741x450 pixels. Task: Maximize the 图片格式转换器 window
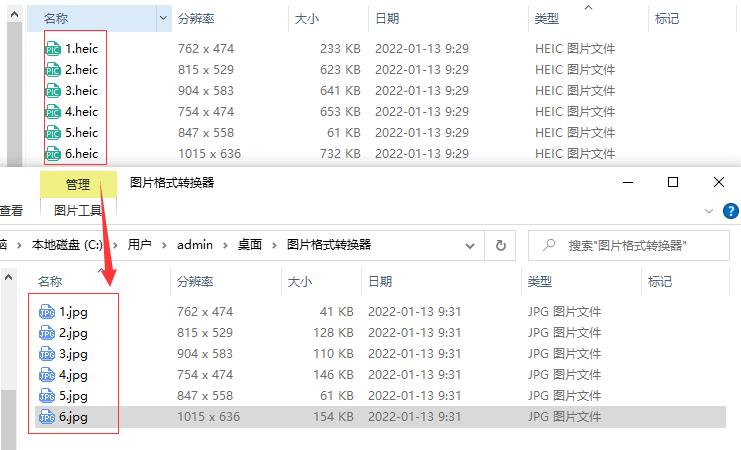[x=673, y=182]
